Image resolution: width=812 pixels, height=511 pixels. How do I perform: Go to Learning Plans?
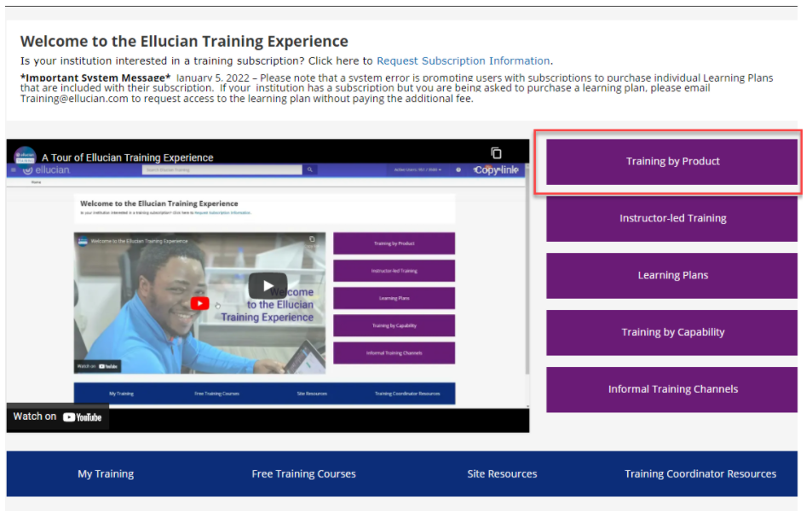(x=671, y=275)
